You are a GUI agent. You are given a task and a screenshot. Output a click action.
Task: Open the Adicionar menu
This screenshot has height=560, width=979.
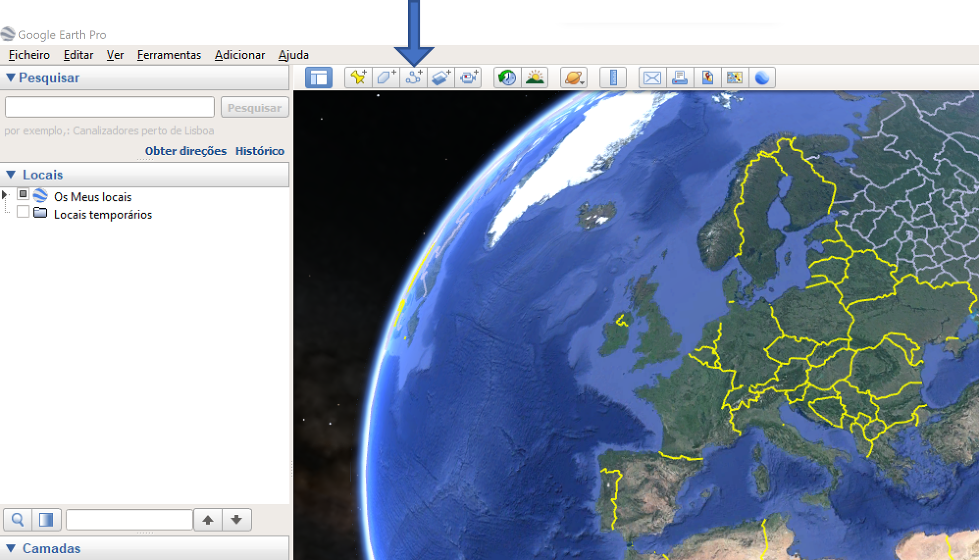[239, 55]
